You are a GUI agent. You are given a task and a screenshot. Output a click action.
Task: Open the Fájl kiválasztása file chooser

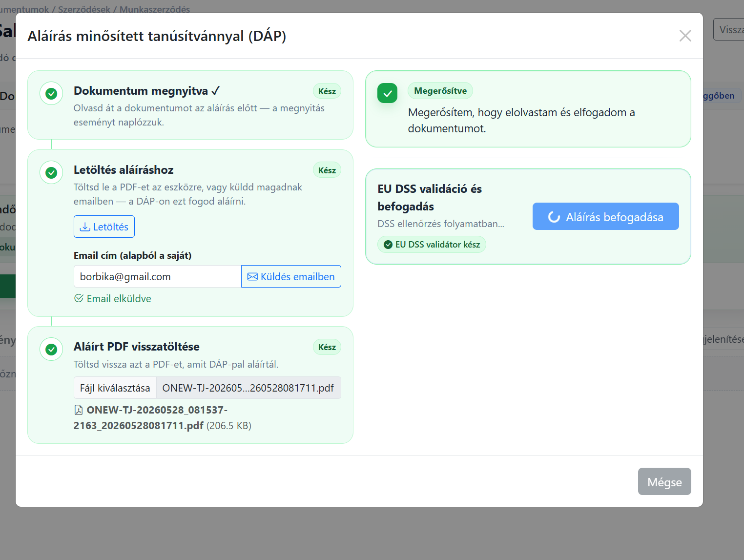click(115, 388)
